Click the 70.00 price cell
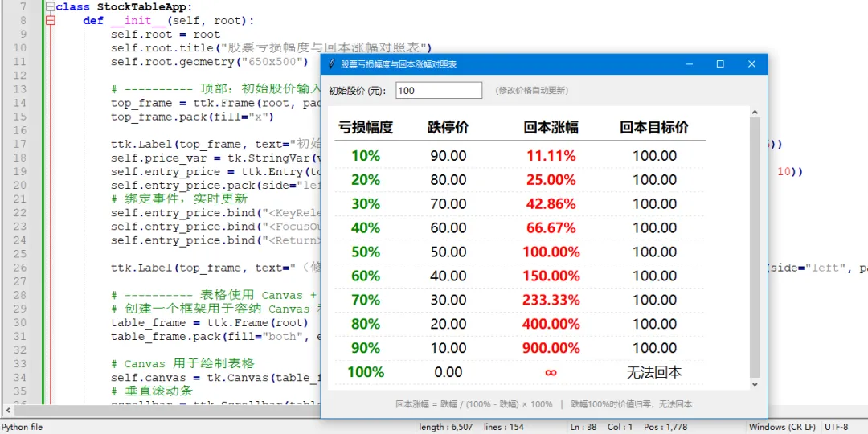Viewport: 868px width, 434px height. pos(448,203)
